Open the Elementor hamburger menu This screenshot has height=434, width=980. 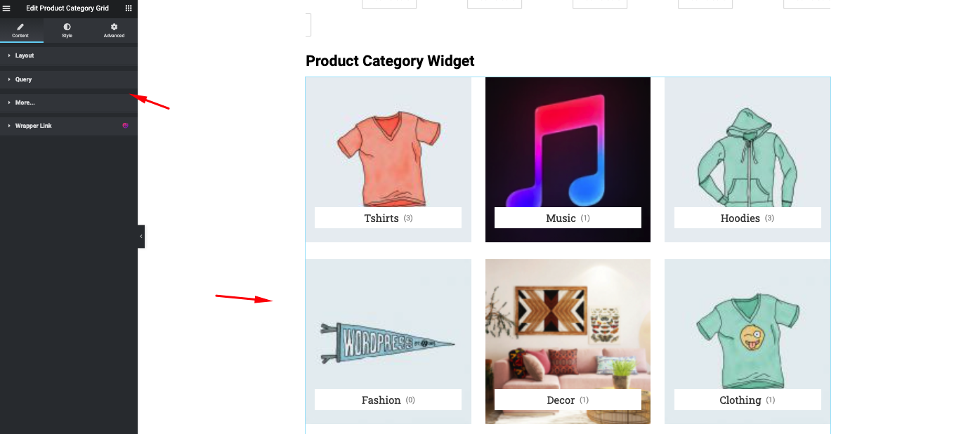7,8
